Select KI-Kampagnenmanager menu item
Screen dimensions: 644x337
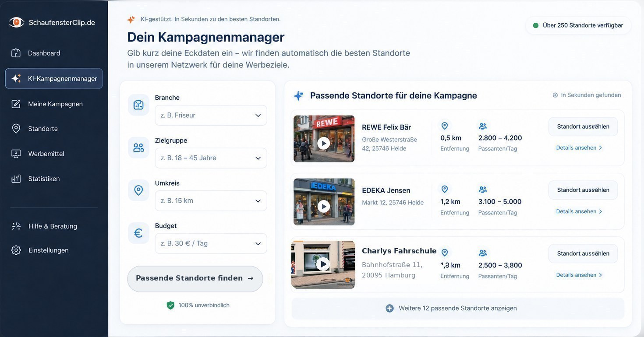pyautogui.click(x=54, y=79)
